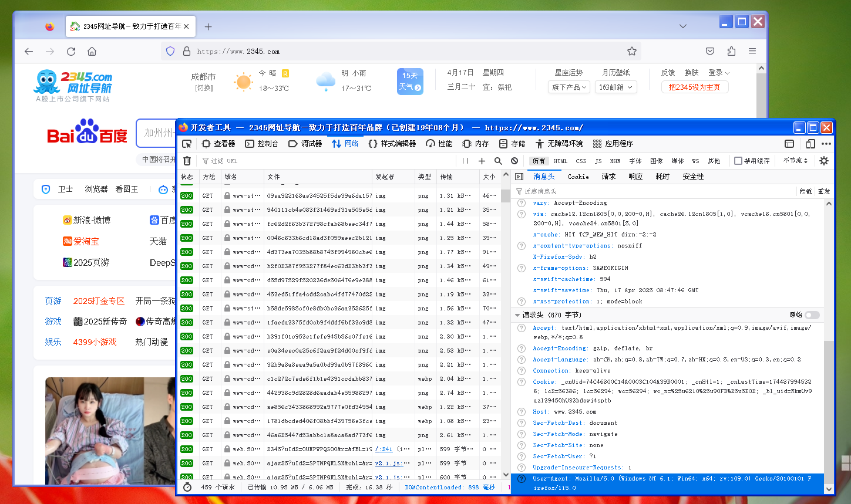This screenshot has width=851, height=504.
Task: Open the 样式编辑器 tab
Action: [392, 144]
